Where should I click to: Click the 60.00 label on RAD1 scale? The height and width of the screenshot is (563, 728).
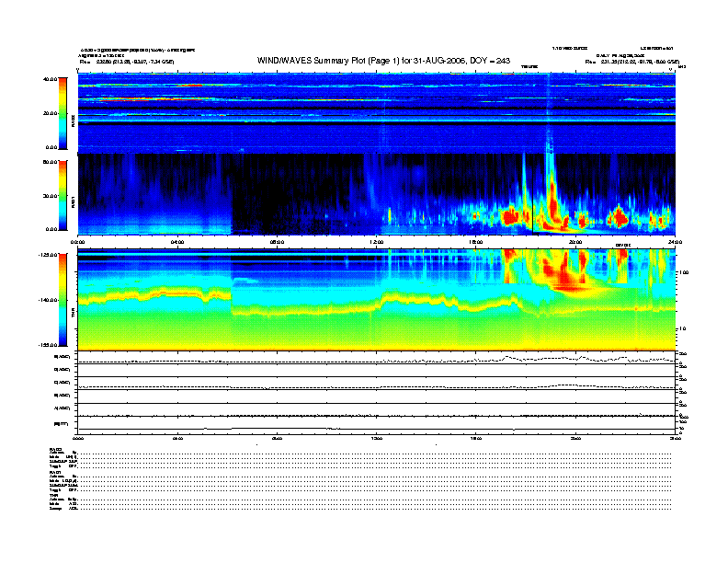point(51,162)
